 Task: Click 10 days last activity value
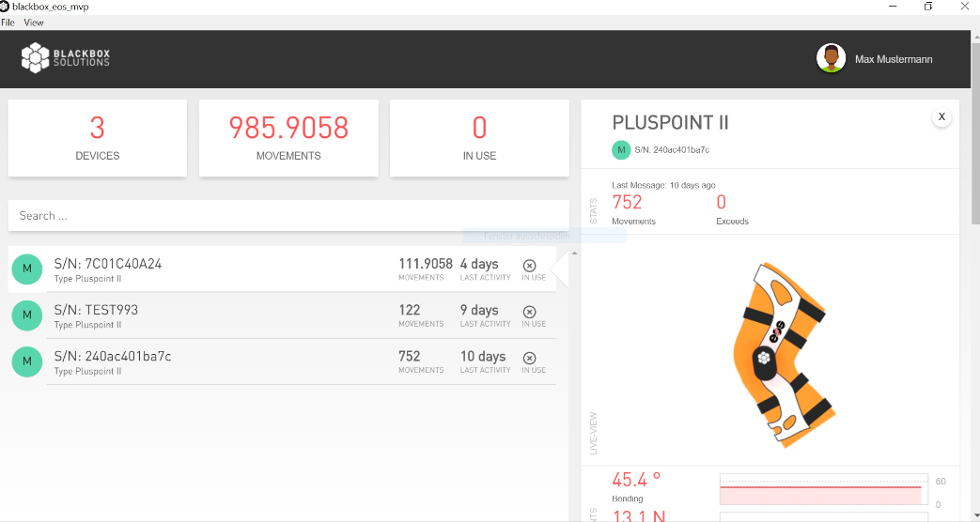pos(483,357)
